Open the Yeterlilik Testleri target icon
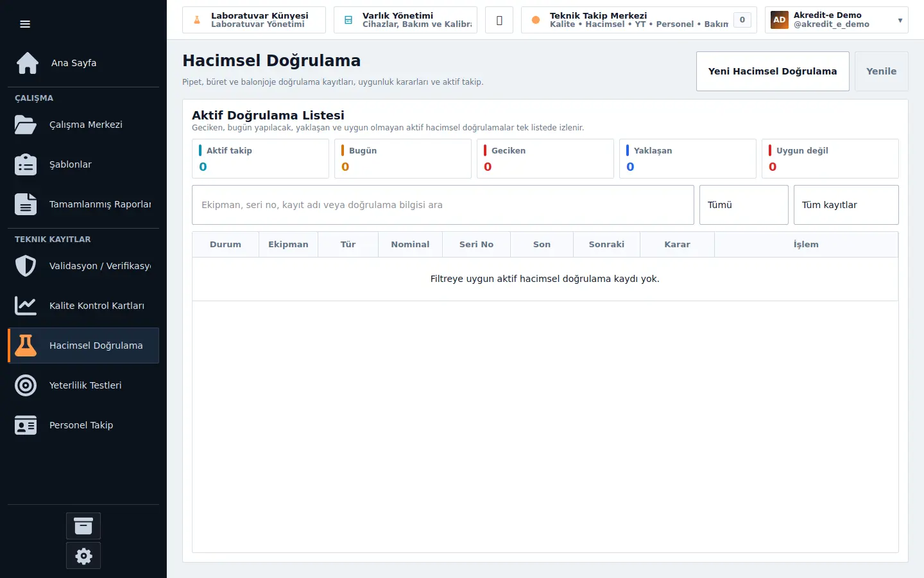The height and width of the screenshot is (578, 924). point(26,385)
